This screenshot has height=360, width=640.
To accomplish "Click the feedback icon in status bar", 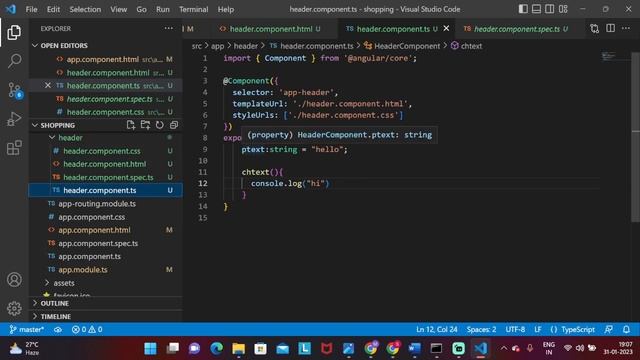I will click(x=609, y=329).
